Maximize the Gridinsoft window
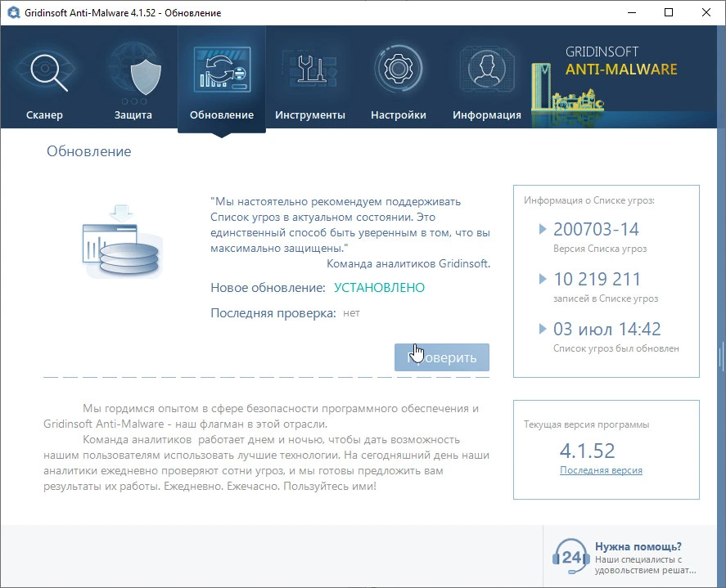 click(x=669, y=12)
